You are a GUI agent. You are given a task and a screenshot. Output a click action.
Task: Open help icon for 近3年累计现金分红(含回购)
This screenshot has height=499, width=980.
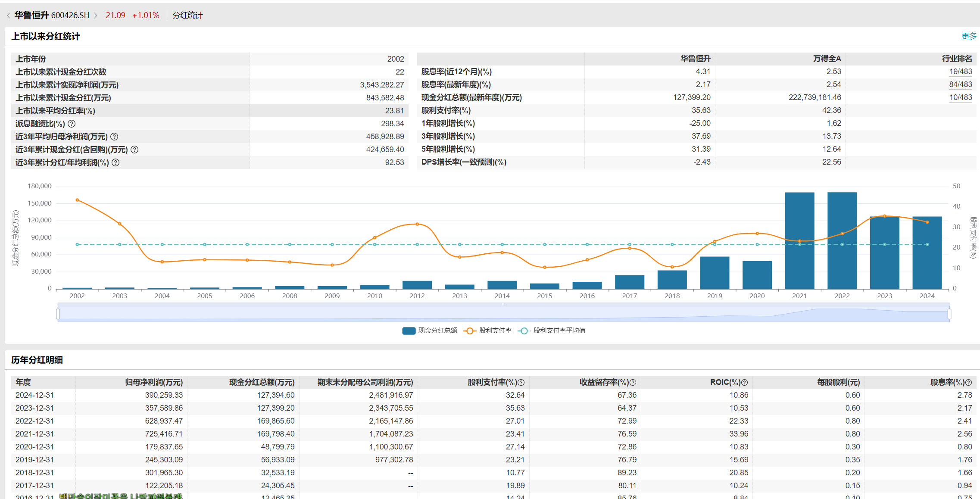click(x=134, y=150)
